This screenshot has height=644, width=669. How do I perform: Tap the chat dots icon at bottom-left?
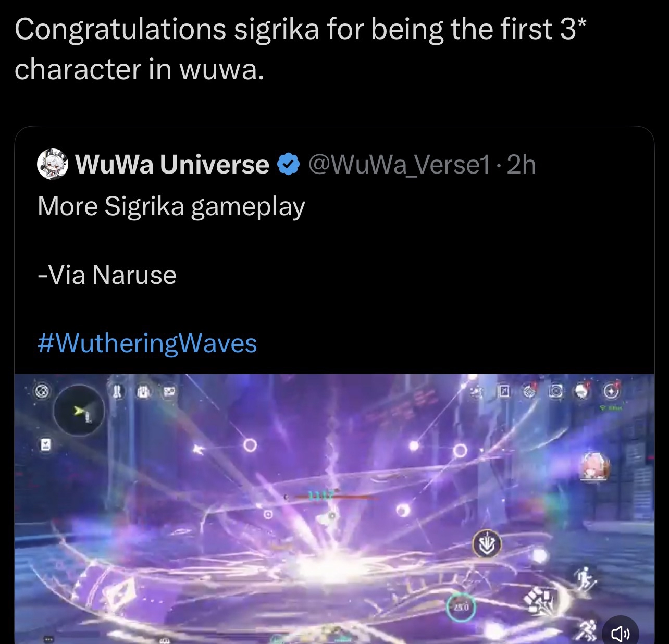click(48, 638)
